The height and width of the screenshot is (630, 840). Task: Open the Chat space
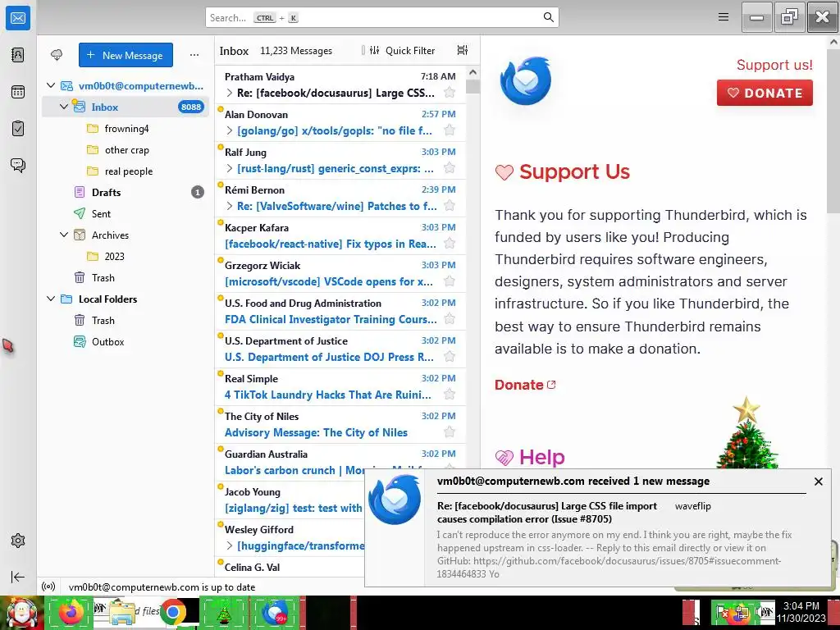(x=18, y=165)
